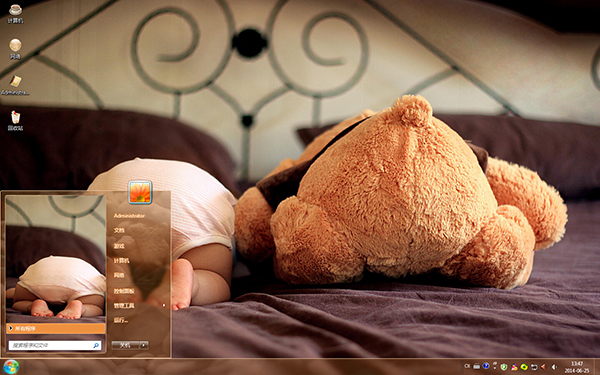Click the magnifier icon in search box

[x=96, y=346]
